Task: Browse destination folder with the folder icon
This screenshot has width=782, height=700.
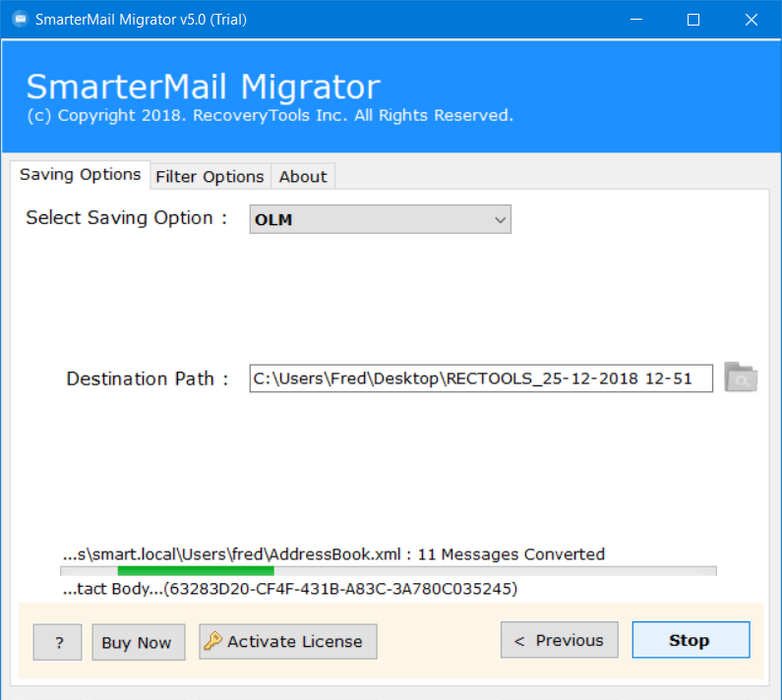Action: pyautogui.click(x=741, y=378)
